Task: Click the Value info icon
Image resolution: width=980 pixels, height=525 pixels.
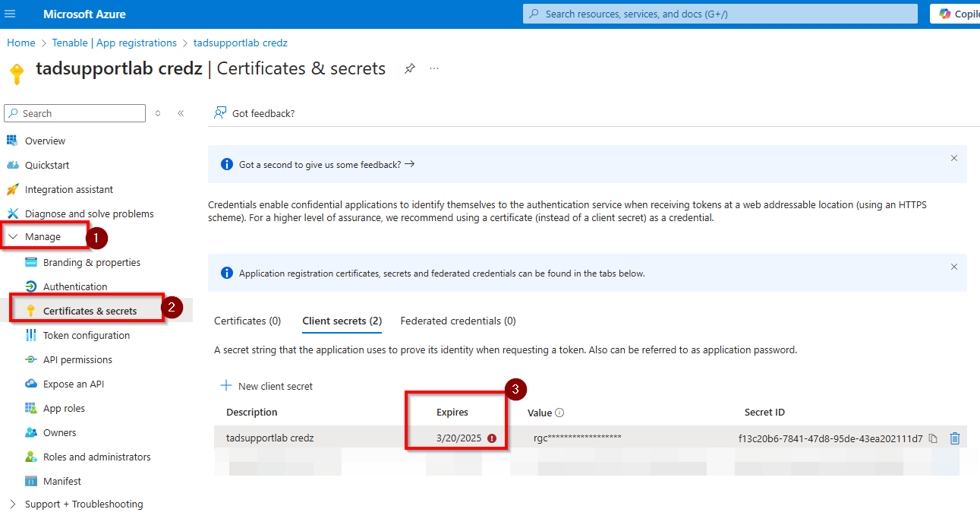Action: 559,413
